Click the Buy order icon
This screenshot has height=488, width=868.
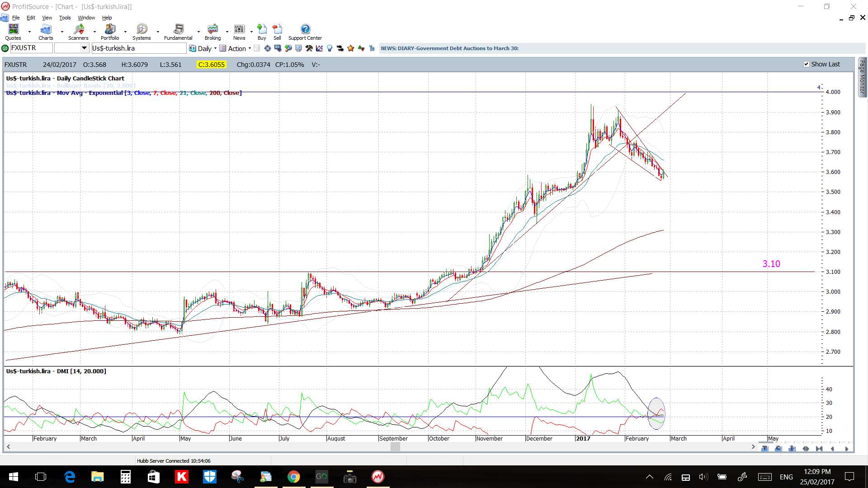click(x=262, y=32)
